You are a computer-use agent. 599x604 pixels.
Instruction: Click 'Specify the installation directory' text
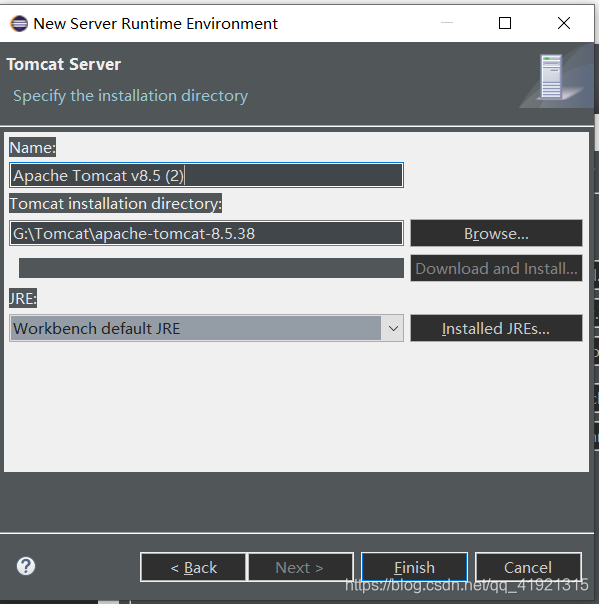tap(131, 96)
